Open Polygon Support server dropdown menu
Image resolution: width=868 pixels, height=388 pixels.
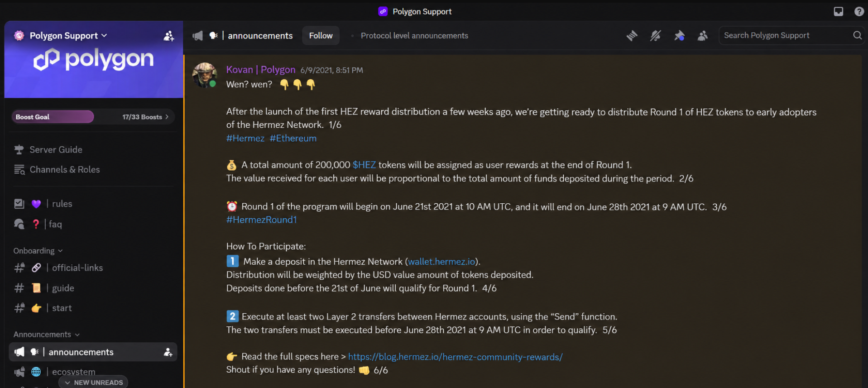(68, 35)
